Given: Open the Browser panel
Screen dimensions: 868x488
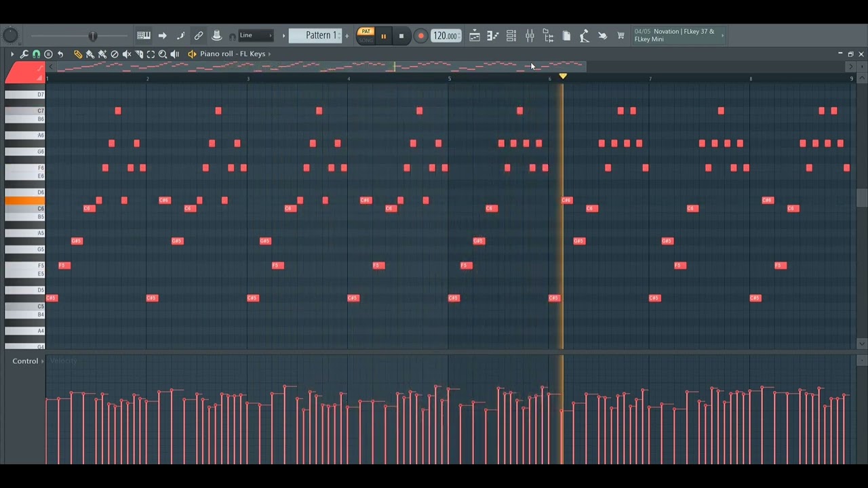Looking at the screenshot, I should [549, 36].
